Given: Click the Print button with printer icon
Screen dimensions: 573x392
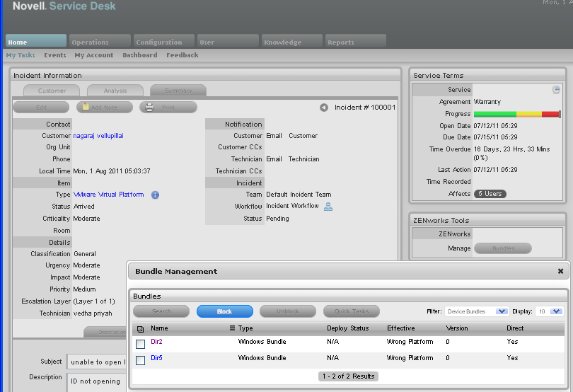Looking at the screenshot, I should tap(168, 108).
